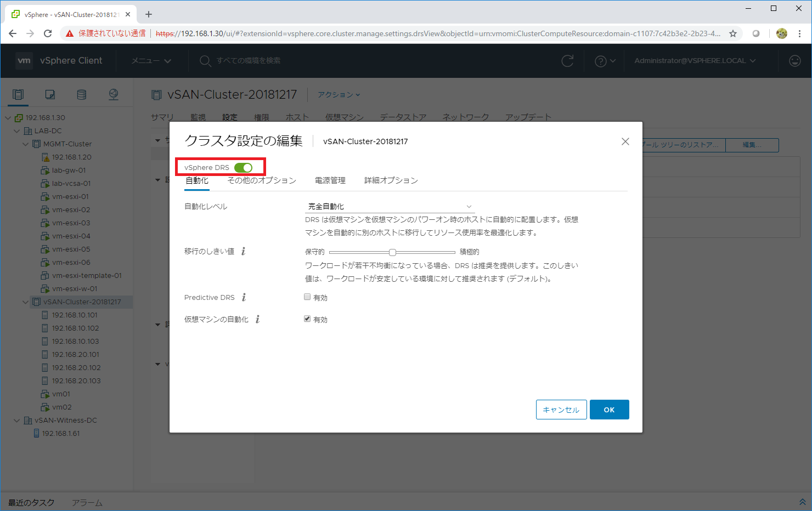Viewport: 812px width, 511px height.
Task: Uncheck the 仮想マシンの自動化 checkbox
Action: click(307, 319)
